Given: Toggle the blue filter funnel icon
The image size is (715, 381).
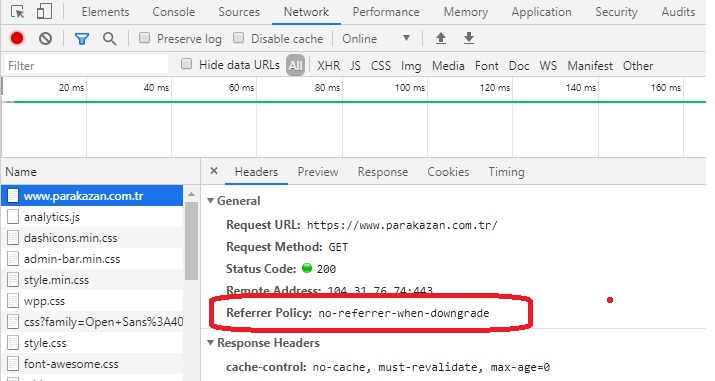Looking at the screenshot, I should tap(82, 39).
